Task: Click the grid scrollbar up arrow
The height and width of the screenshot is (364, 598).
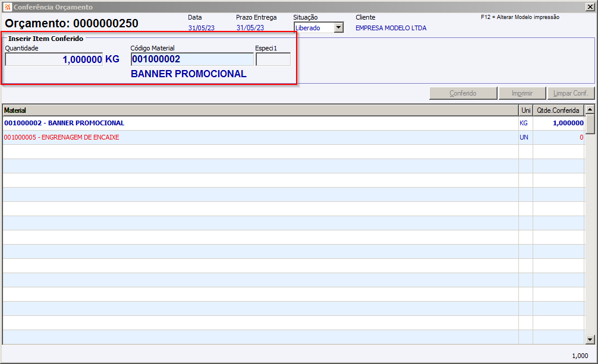Action: coord(590,110)
